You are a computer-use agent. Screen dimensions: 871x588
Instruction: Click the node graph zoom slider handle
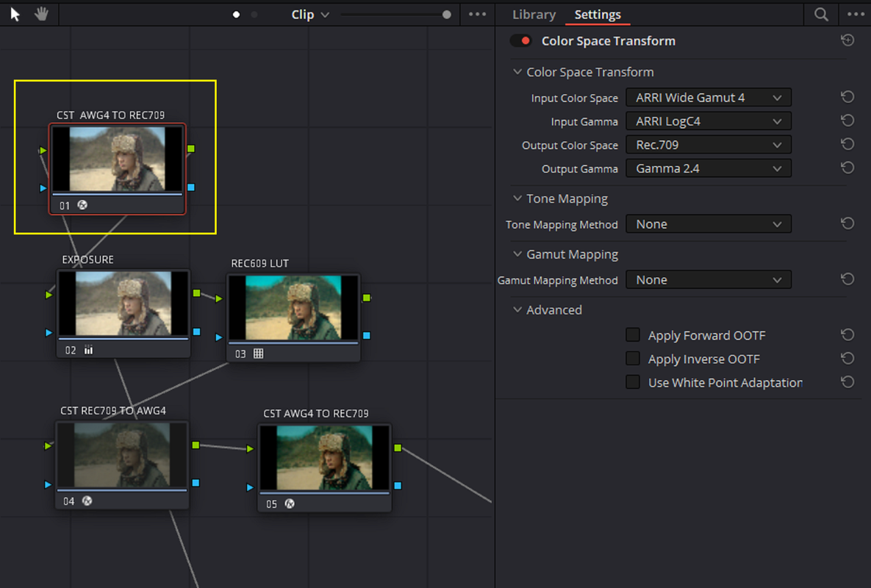tap(447, 15)
